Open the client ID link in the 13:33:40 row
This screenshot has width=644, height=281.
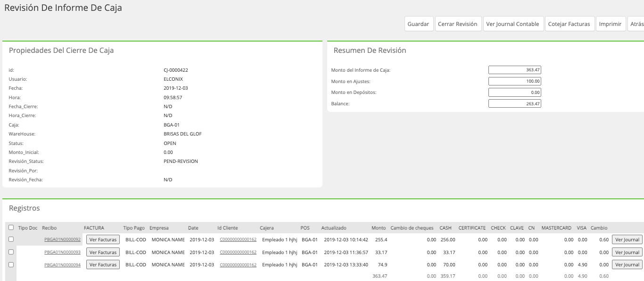point(238,265)
